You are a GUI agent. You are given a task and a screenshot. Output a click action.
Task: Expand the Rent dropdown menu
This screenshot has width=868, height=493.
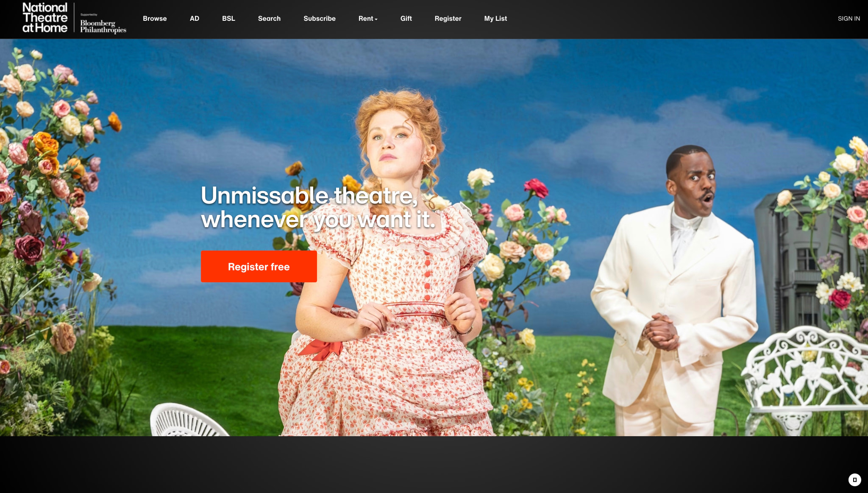coord(368,19)
